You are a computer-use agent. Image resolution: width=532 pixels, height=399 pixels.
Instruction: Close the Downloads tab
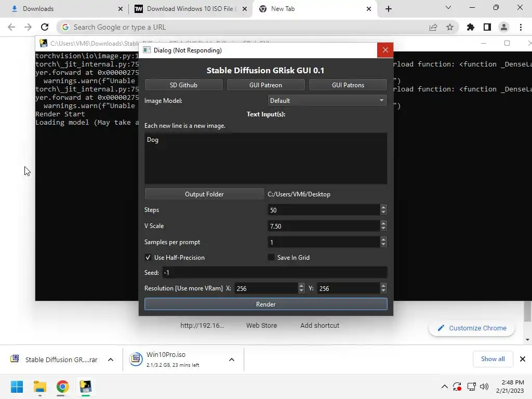coord(121,9)
